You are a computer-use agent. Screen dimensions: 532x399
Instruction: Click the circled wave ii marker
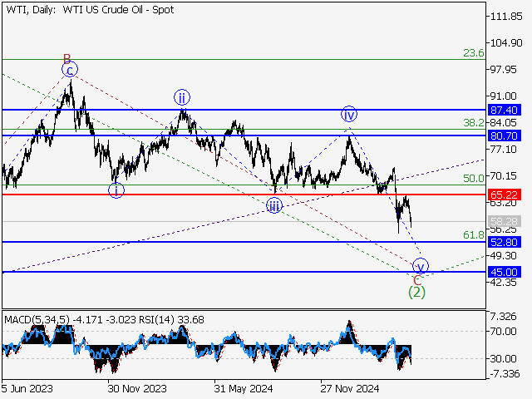click(x=182, y=97)
